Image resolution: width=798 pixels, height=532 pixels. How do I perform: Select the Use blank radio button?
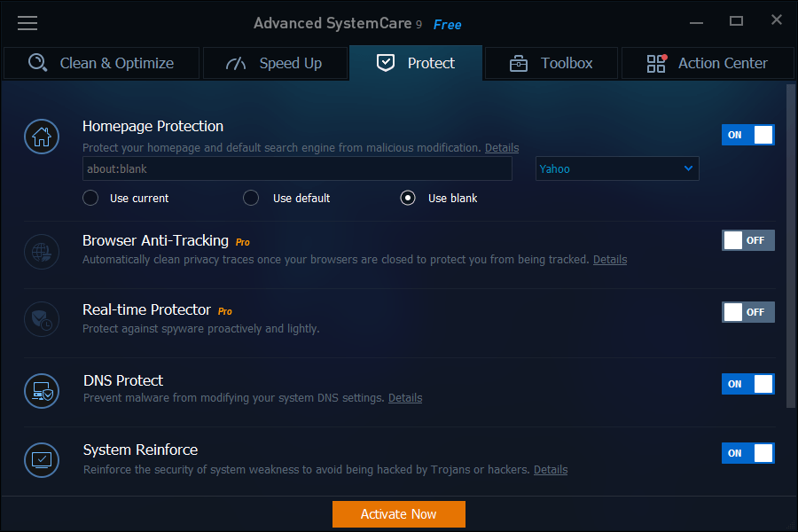[x=408, y=198]
